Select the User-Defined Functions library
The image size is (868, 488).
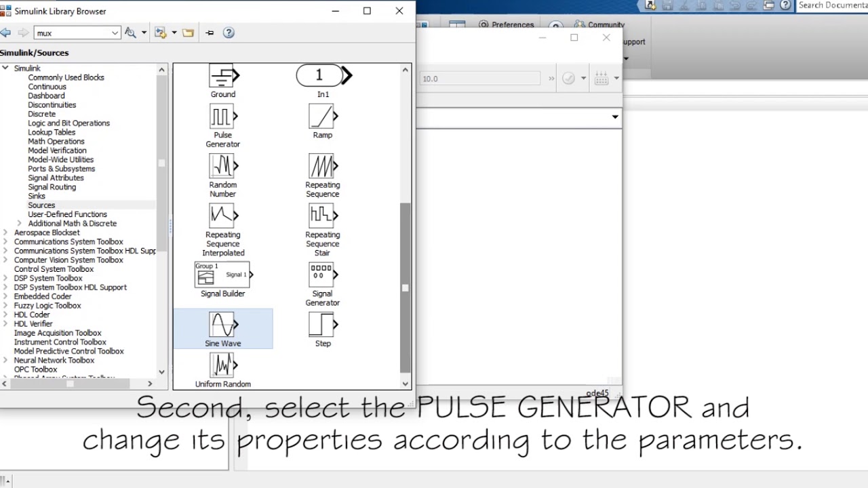pos(67,214)
